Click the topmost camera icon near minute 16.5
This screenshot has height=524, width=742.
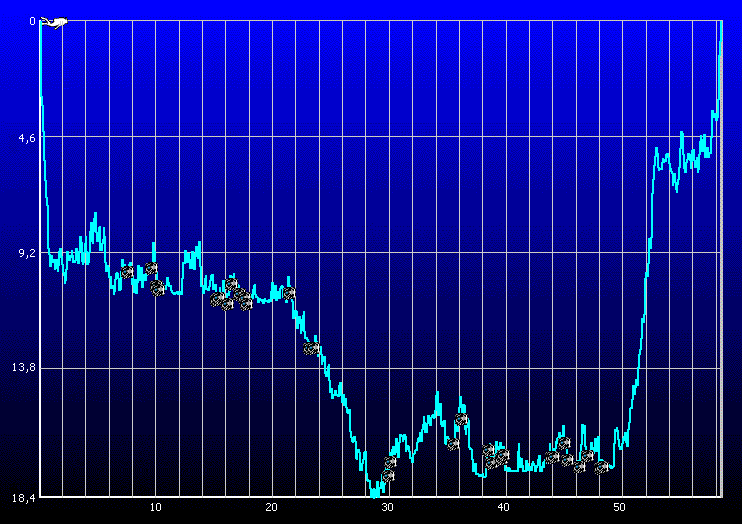click(x=231, y=284)
